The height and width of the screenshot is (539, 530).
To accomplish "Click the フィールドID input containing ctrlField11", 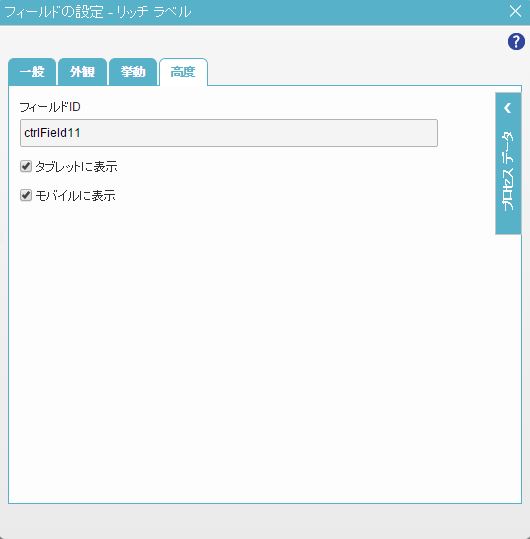I will point(229,133).
